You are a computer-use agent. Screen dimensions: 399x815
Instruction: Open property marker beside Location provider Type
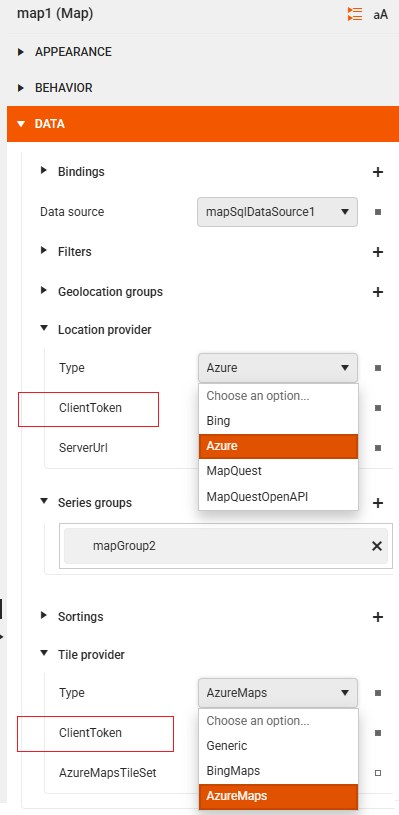(378, 368)
